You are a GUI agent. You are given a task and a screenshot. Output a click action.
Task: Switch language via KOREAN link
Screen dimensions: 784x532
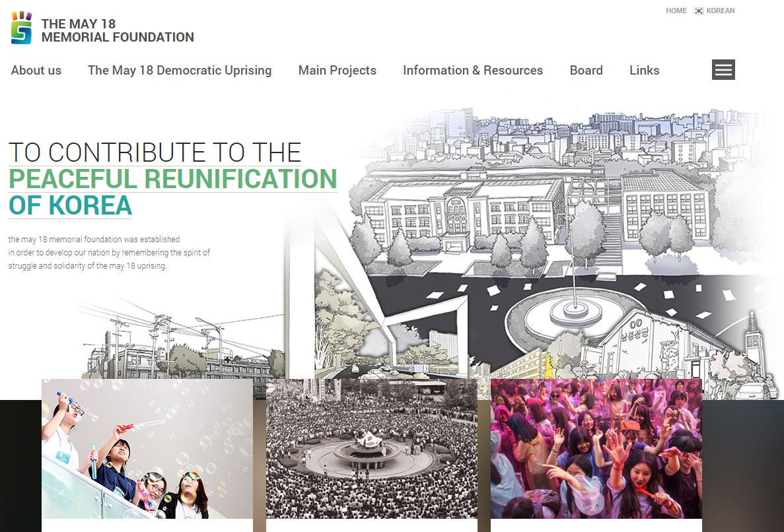tap(721, 11)
